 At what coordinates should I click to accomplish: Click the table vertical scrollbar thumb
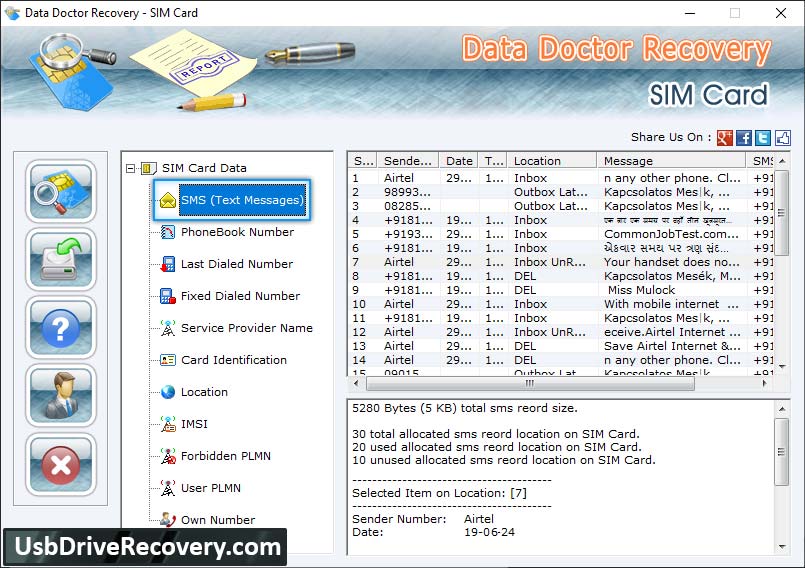(781, 213)
